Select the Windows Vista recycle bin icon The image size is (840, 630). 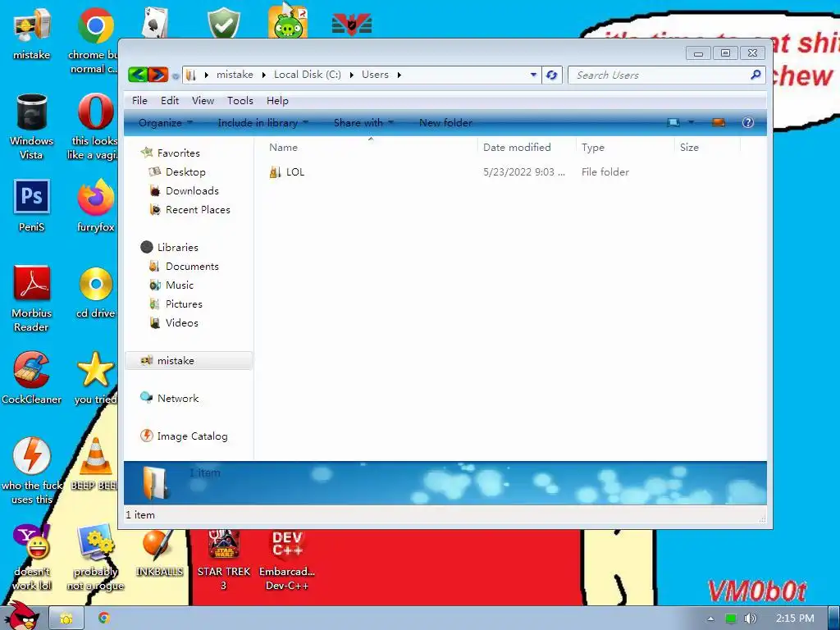[32, 126]
